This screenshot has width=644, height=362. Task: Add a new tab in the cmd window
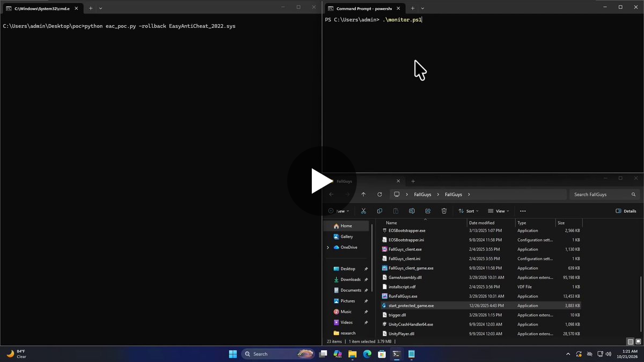(x=90, y=8)
